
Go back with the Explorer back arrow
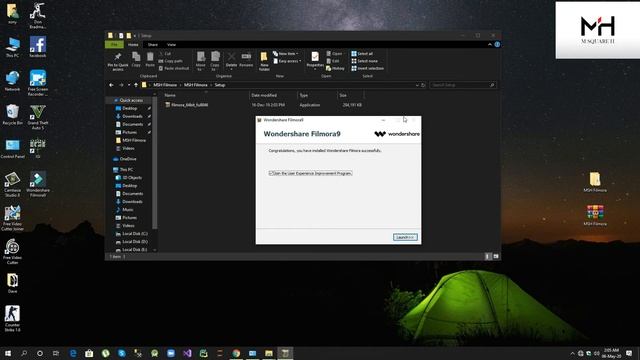[111, 85]
